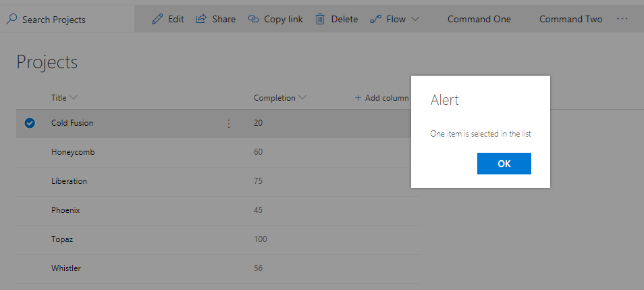The width and height of the screenshot is (644, 290).
Task: Click the Share icon in toolbar
Action: pos(201,19)
